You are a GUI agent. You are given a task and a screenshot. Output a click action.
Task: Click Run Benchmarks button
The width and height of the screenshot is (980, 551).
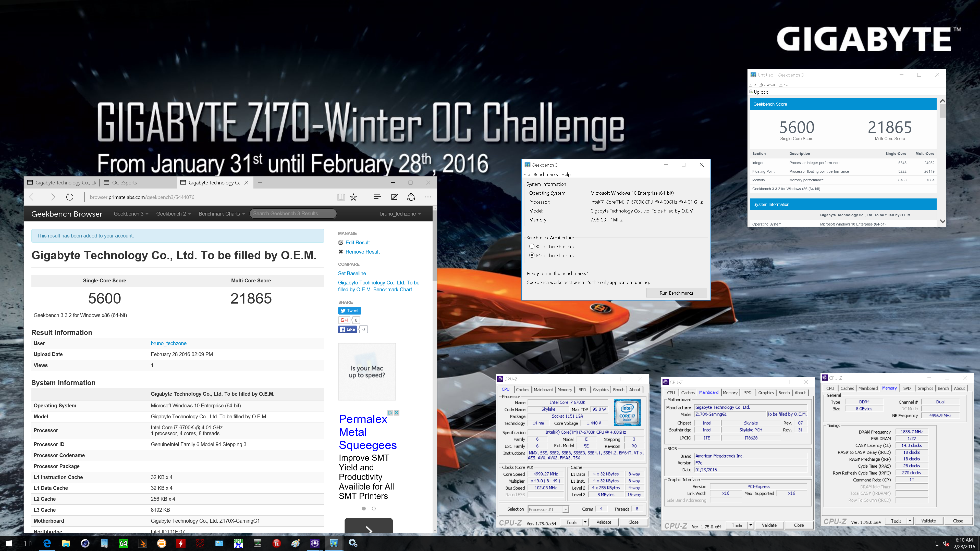pyautogui.click(x=676, y=293)
